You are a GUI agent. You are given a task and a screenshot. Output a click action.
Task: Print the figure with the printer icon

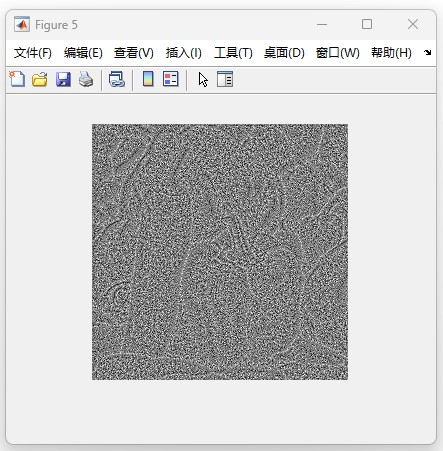pos(86,79)
